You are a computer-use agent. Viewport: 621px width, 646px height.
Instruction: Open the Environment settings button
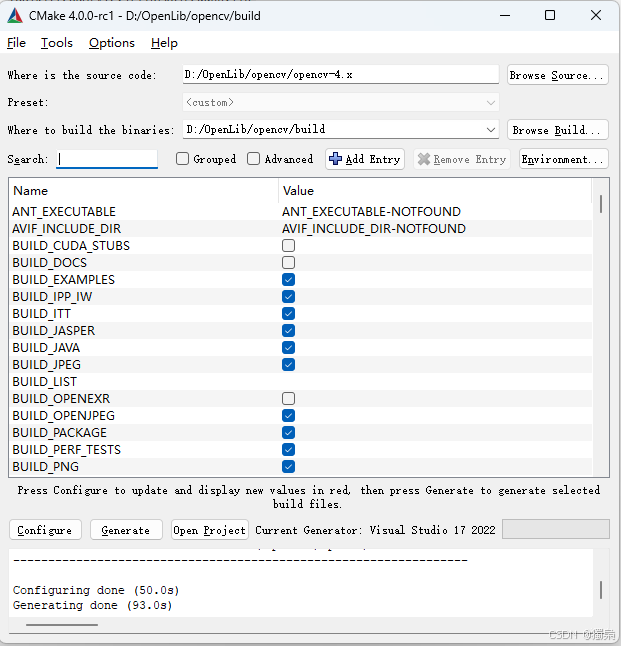point(563,159)
